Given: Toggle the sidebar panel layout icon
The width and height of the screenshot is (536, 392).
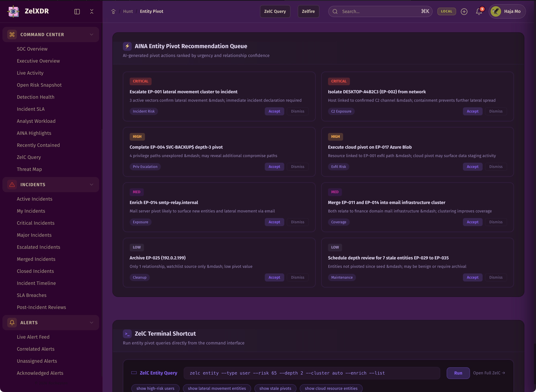Looking at the screenshot, I should (77, 11).
